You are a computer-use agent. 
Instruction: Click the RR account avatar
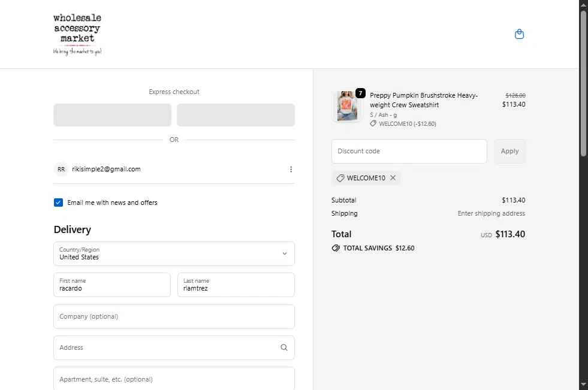[61, 170]
